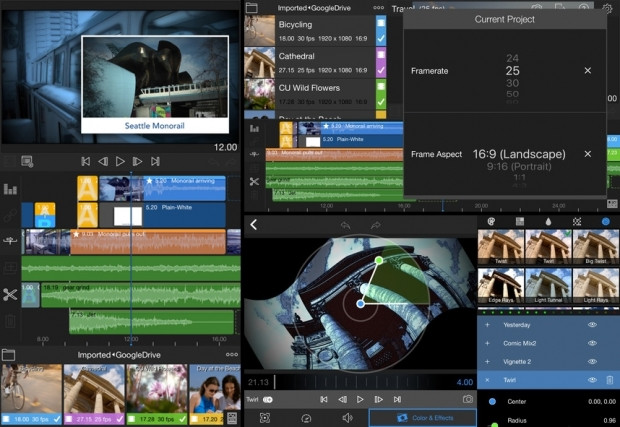620x427 pixels.
Task: Click the grid view icon at media browser corner
Action: 232,418
